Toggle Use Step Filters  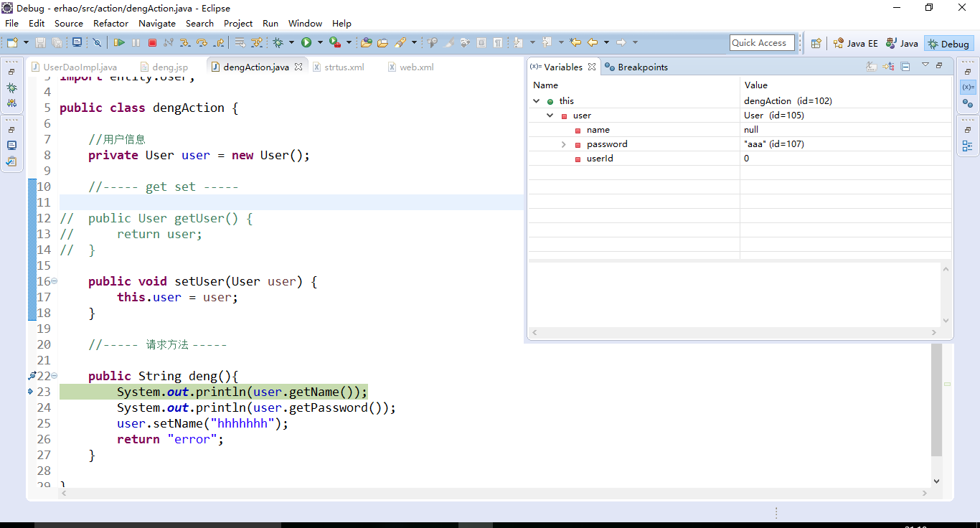[x=257, y=43]
